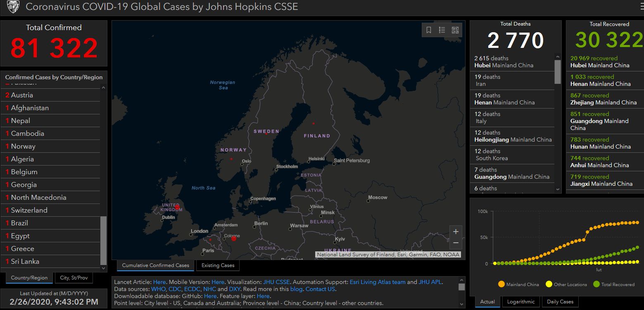
Task: Click the Contact US link
Action: coord(320,289)
